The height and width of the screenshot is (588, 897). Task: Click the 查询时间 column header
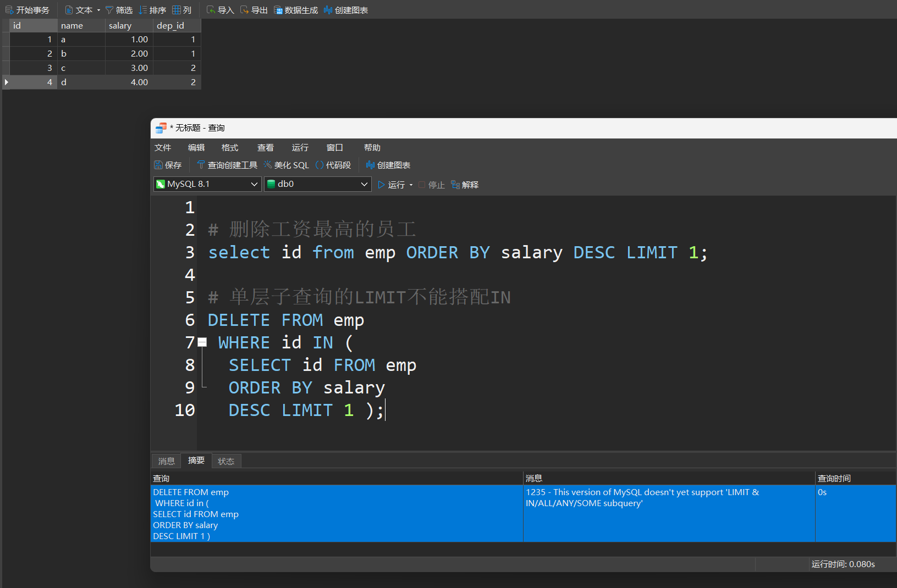(x=856, y=478)
